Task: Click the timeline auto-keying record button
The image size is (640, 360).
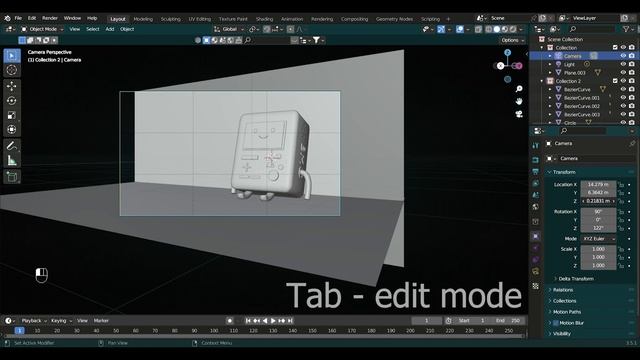Action: pyautogui.click(x=230, y=321)
